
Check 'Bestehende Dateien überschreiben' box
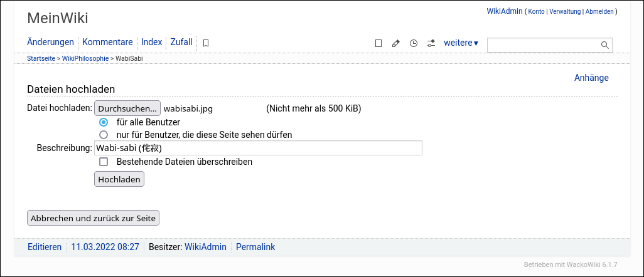pyautogui.click(x=104, y=162)
